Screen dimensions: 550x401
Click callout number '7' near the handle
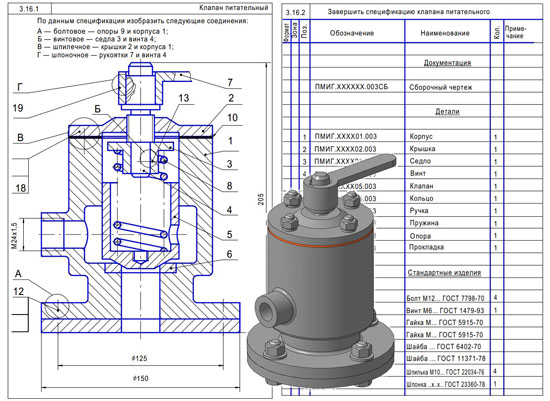pos(230,82)
